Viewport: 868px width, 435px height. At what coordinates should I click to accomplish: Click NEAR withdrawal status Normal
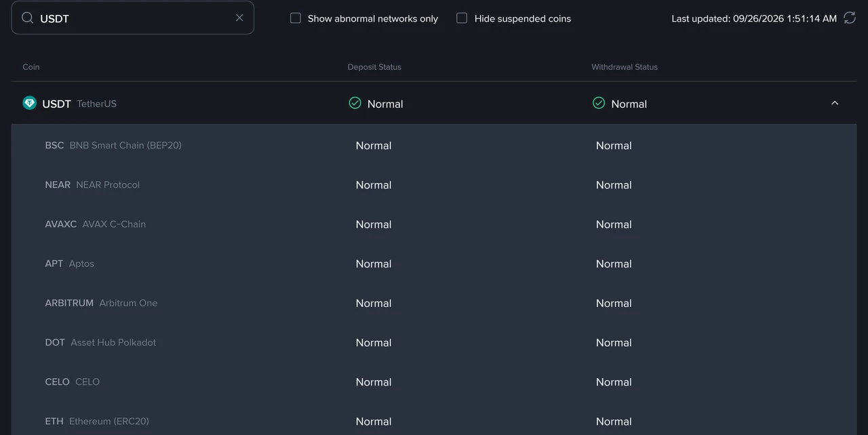(614, 185)
